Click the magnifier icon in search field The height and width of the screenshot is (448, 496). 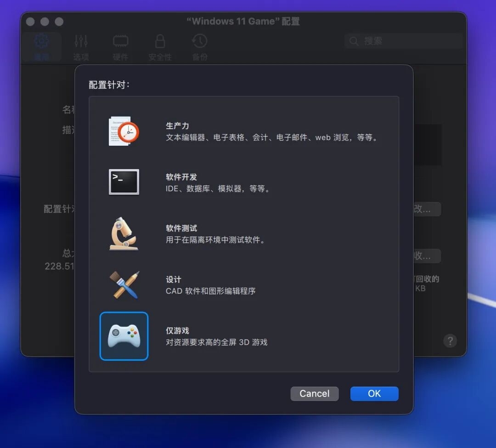(354, 41)
